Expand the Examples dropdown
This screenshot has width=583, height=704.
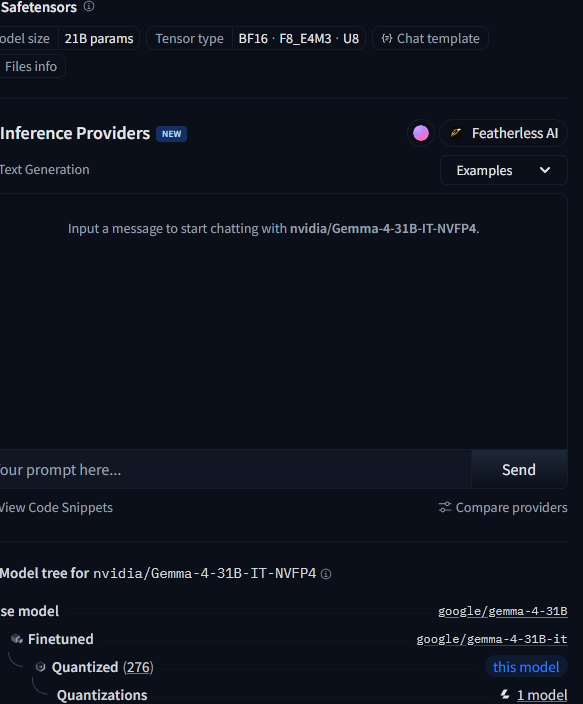(x=504, y=170)
